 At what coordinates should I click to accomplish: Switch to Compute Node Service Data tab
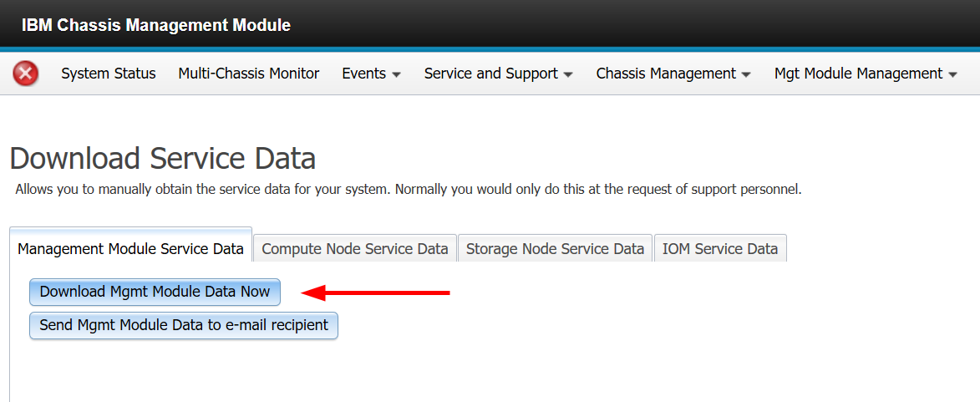pos(355,249)
